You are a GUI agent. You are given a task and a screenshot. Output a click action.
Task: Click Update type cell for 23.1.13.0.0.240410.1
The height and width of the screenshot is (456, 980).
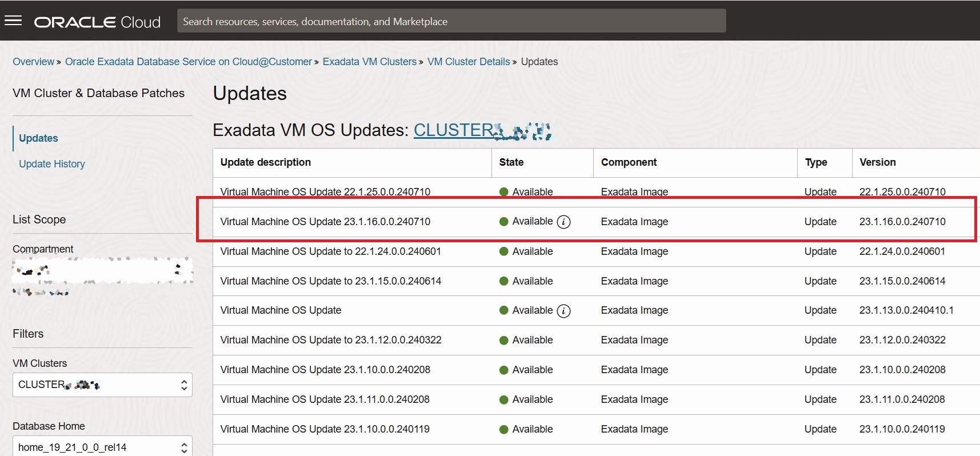tap(821, 310)
